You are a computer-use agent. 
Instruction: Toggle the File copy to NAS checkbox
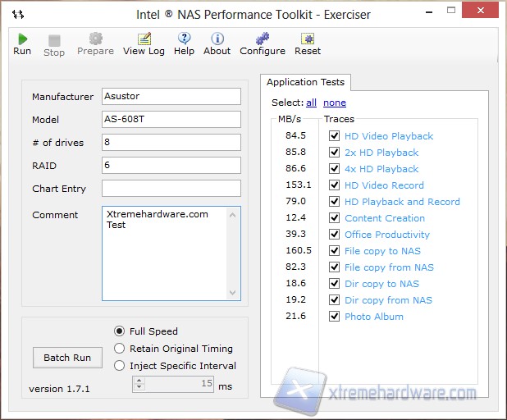click(x=334, y=251)
